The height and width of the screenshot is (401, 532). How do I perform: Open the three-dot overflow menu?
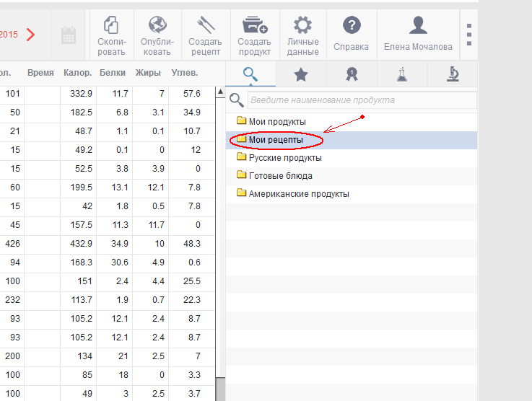[469, 35]
